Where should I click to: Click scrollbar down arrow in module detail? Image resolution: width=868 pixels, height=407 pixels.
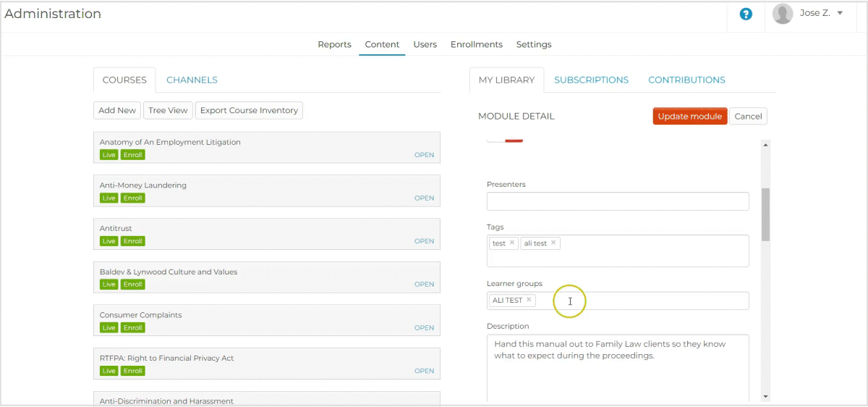click(x=766, y=396)
